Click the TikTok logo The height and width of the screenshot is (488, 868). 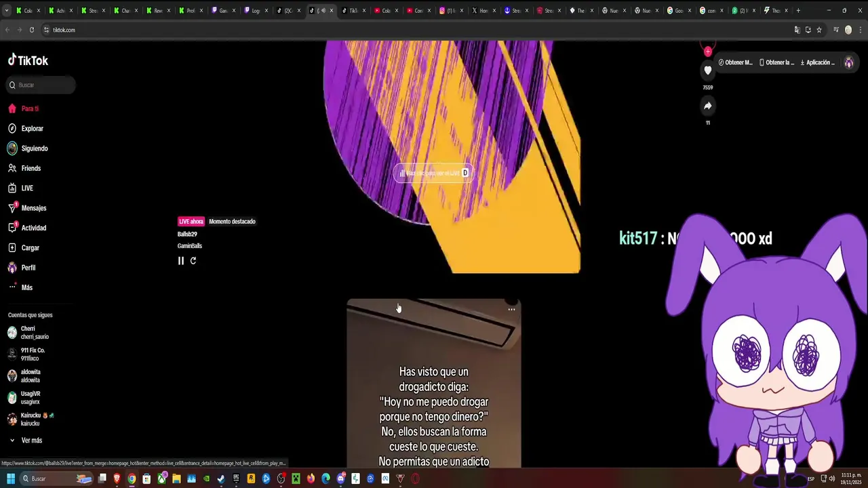(x=28, y=60)
